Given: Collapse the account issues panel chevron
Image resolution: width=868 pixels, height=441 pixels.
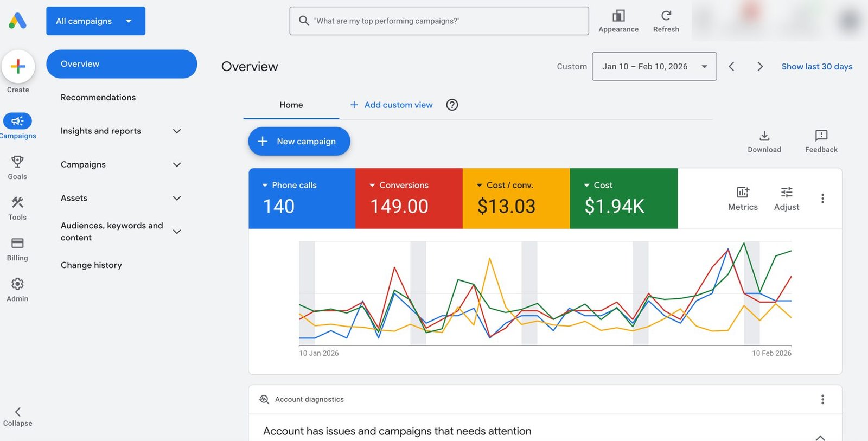Looking at the screenshot, I should click(820, 437).
